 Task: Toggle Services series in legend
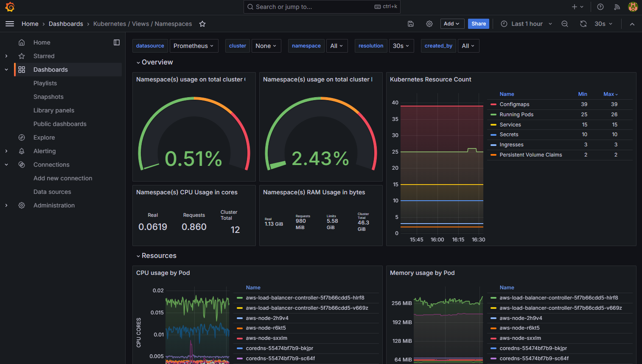tap(510, 125)
